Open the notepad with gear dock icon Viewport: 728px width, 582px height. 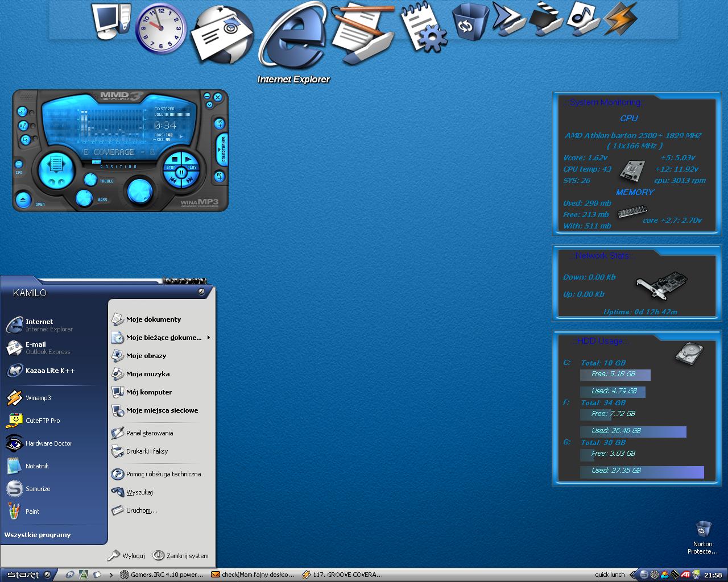(423, 27)
